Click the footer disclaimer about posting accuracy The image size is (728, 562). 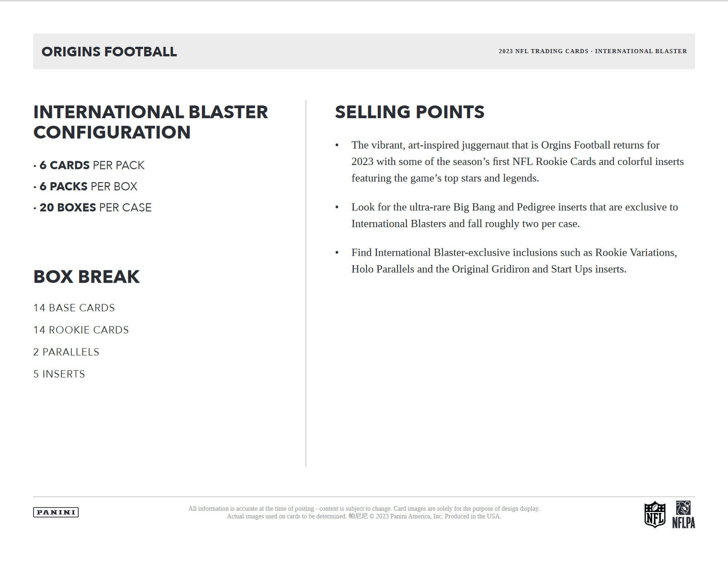364,508
